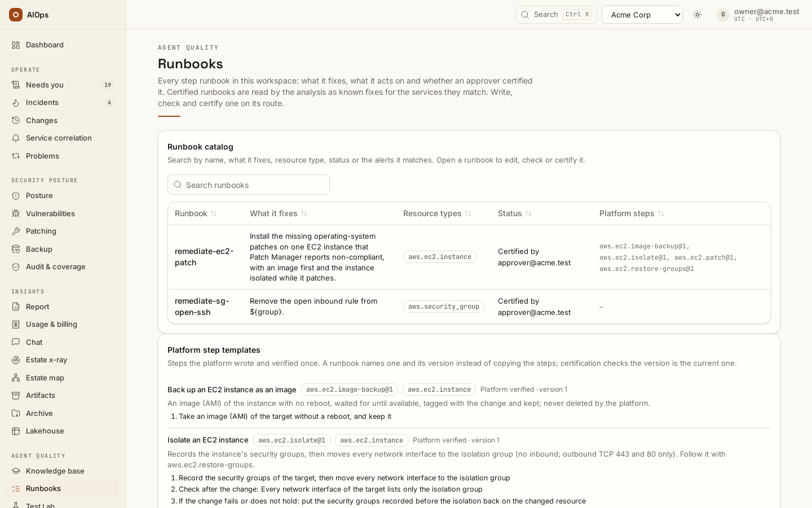Click the Incidents 4 count badge
This screenshot has width=812, height=508.
(x=109, y=102)
